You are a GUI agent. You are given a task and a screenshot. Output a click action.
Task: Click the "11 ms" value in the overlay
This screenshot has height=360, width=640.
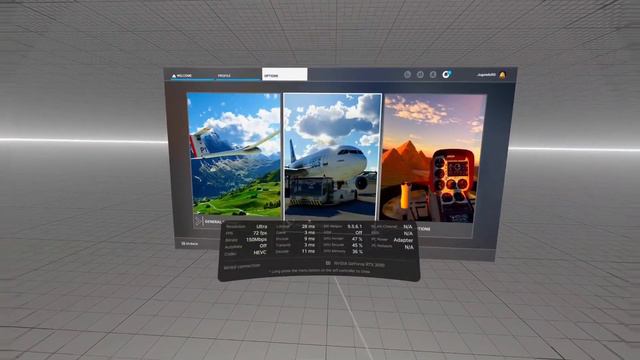308,251
